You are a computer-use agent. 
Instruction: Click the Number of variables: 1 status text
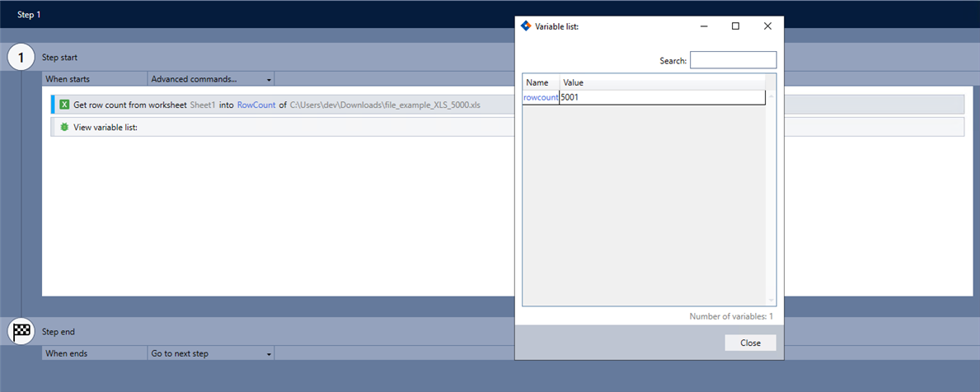(x=731, y=316)
